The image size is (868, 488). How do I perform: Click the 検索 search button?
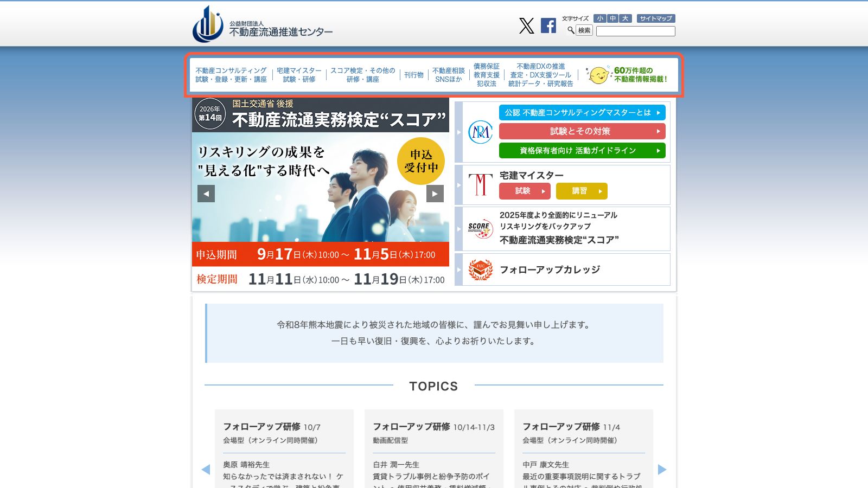(x=584, y=30)
